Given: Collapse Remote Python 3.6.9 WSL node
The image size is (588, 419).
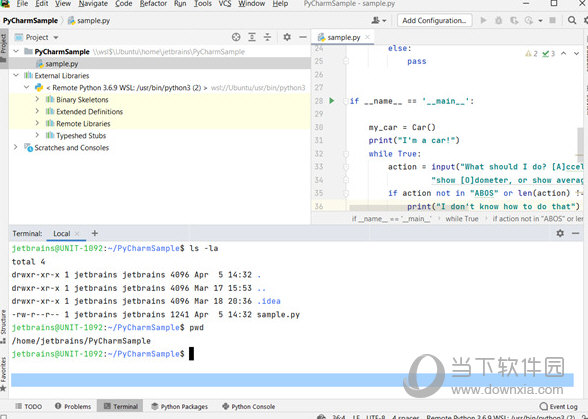Looking at the screenshot, I should pos(26,87).
